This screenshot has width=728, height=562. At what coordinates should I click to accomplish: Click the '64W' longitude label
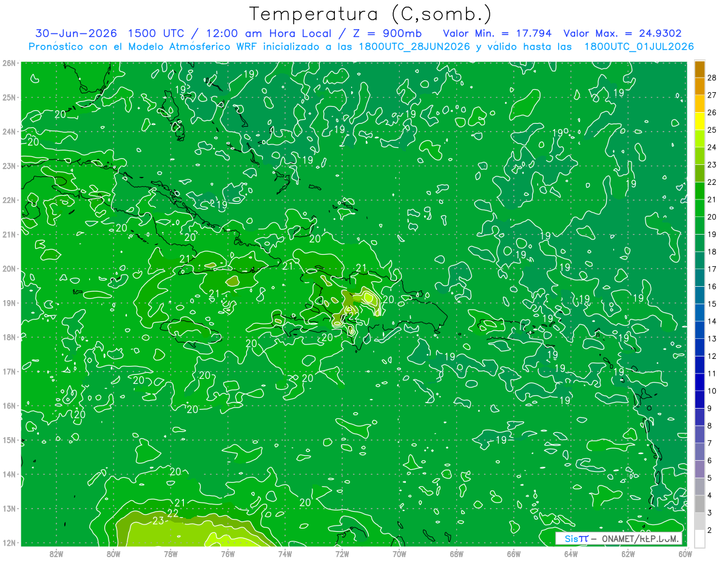(571, 554)
